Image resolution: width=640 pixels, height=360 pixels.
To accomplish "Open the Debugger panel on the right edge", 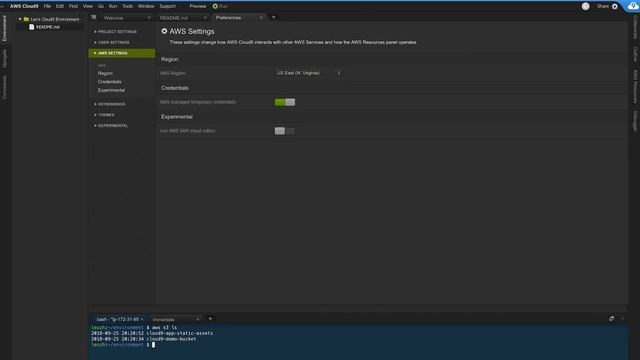I will click(635, 121).
